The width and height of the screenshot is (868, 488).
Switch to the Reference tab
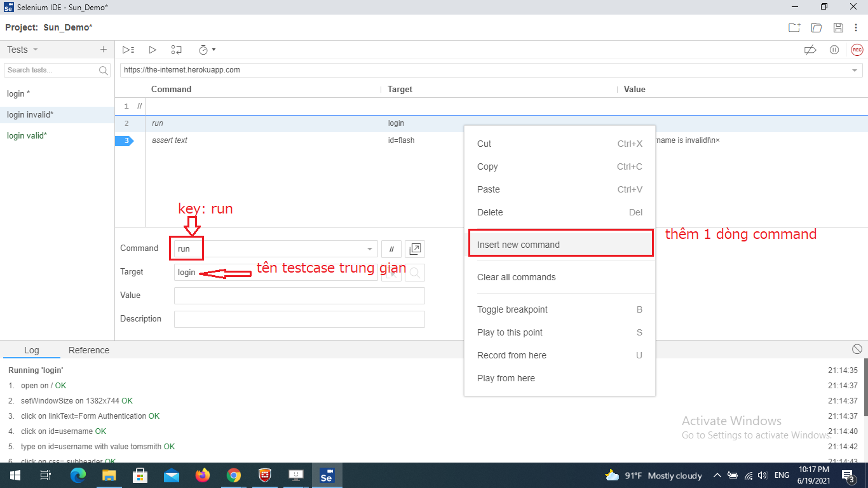coord(89,350)
